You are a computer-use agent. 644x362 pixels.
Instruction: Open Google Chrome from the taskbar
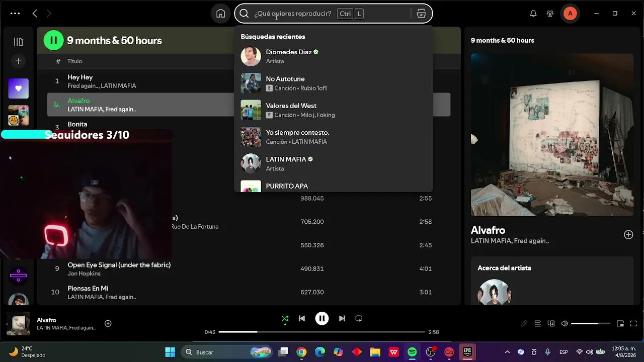301,352
